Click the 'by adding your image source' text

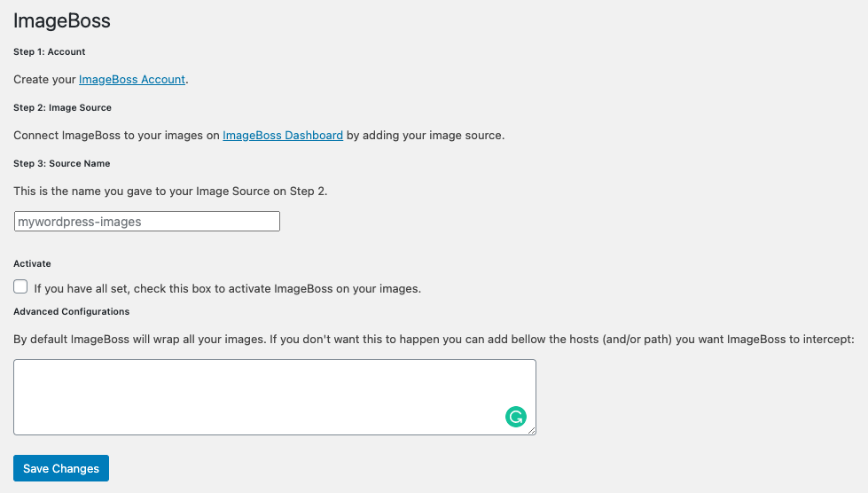[425, 136]
